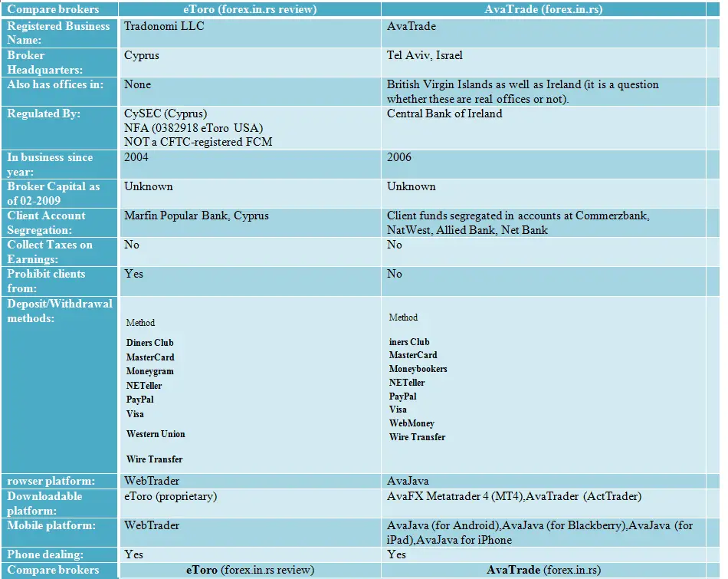Select 'MasterCard' in AvaTrade methods
Image resolution: width=728 pixels, height=579 pixels.
tap(413, 355)
